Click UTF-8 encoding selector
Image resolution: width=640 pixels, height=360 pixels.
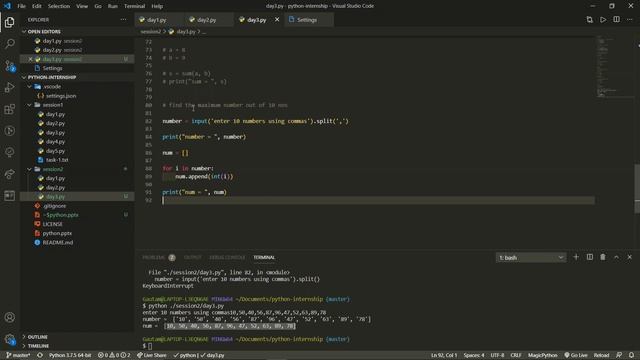tap(497, 355)
